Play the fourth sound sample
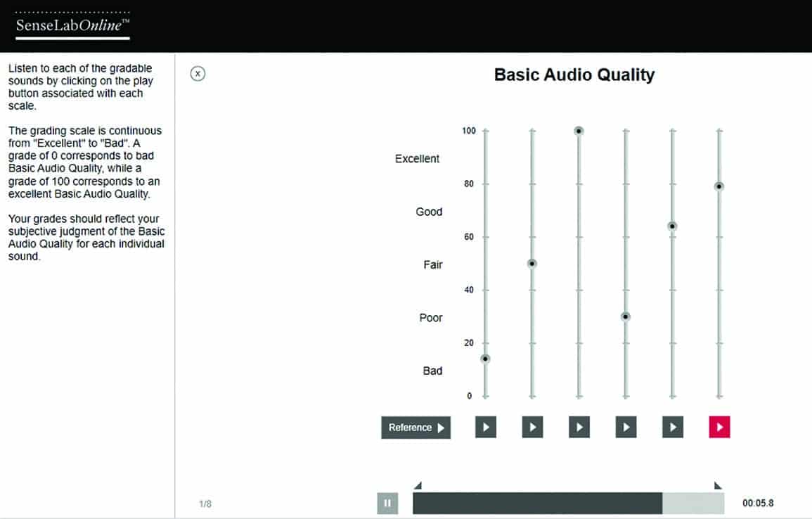The height and width of the screenshot is (519, 812). [x=626, y=426]
